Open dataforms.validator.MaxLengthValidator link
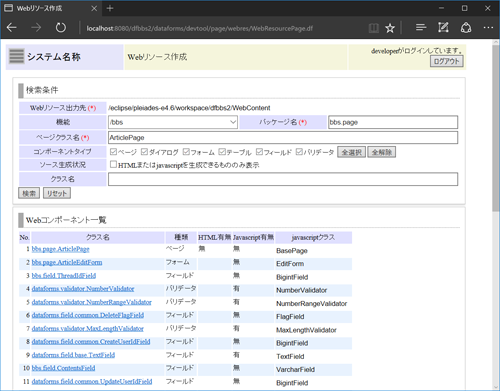Image resolution: width=500 pixels, height=391 pixels. [87, 329]
